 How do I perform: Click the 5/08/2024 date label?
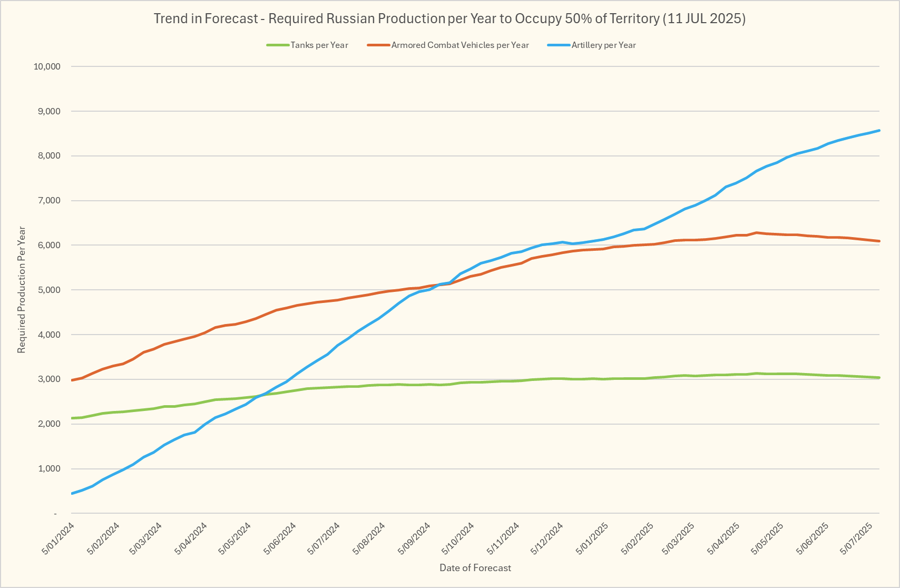(368, 538)
